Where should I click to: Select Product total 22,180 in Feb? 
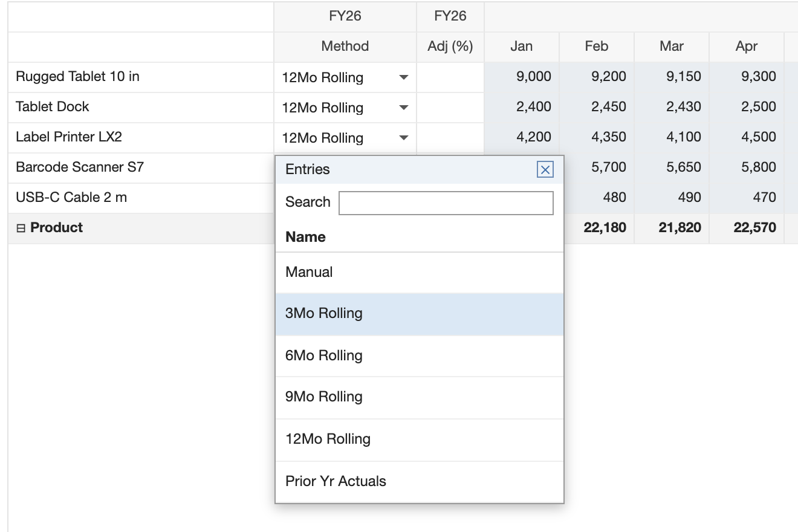pos(599,229)
